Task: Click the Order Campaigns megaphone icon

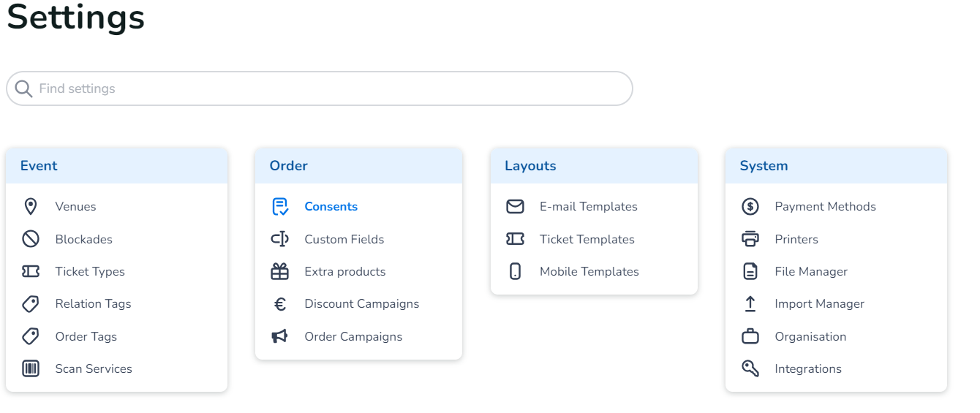Action: (x=280, y=336)
